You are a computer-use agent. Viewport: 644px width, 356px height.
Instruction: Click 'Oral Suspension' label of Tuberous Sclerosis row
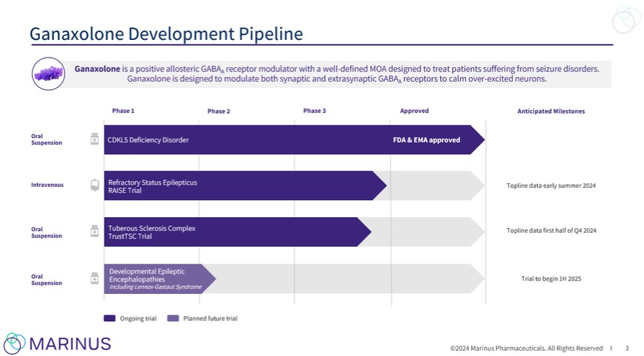[x=47, y=233]
